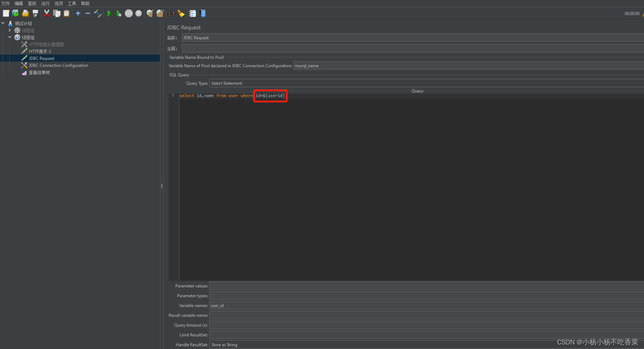
Task: Click the Open file folder icon
Action: 25,13
